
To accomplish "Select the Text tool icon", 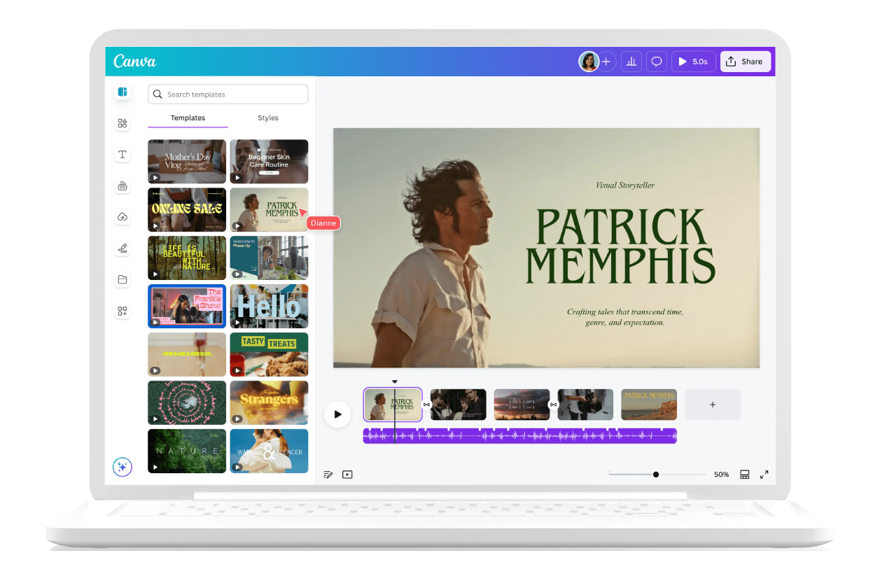I will click(x=123, y=155).
